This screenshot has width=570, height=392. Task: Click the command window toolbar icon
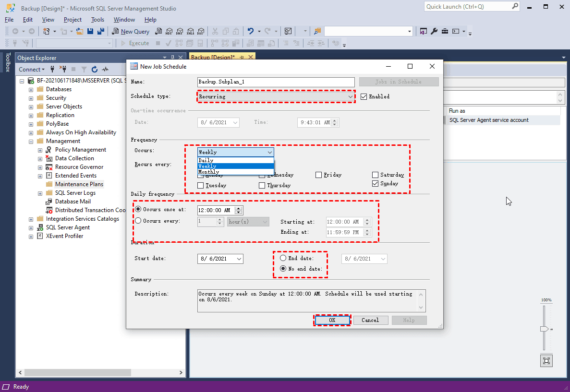(456, 31)
